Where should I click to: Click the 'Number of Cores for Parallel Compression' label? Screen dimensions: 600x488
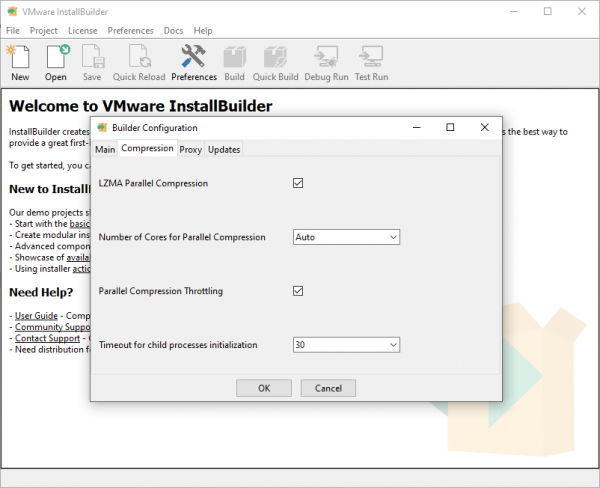click(182, 237)
